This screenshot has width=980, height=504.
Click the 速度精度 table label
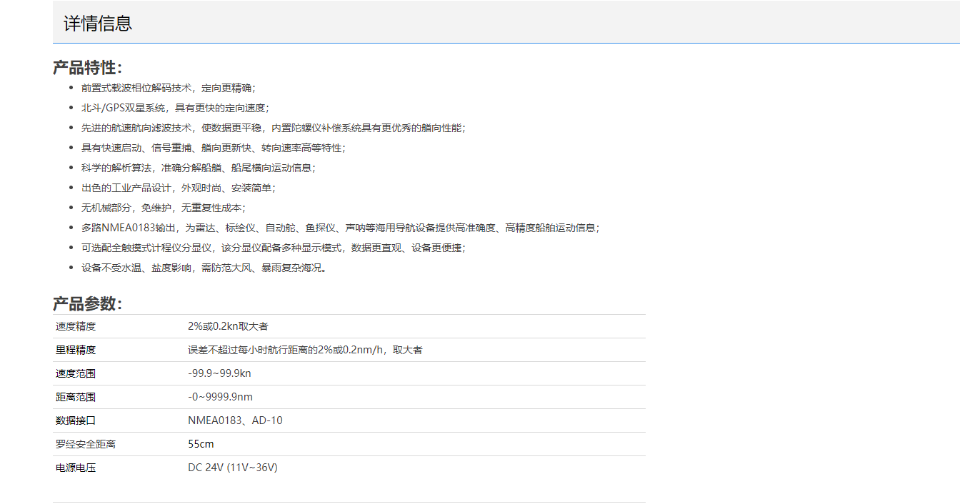[76, 326]
